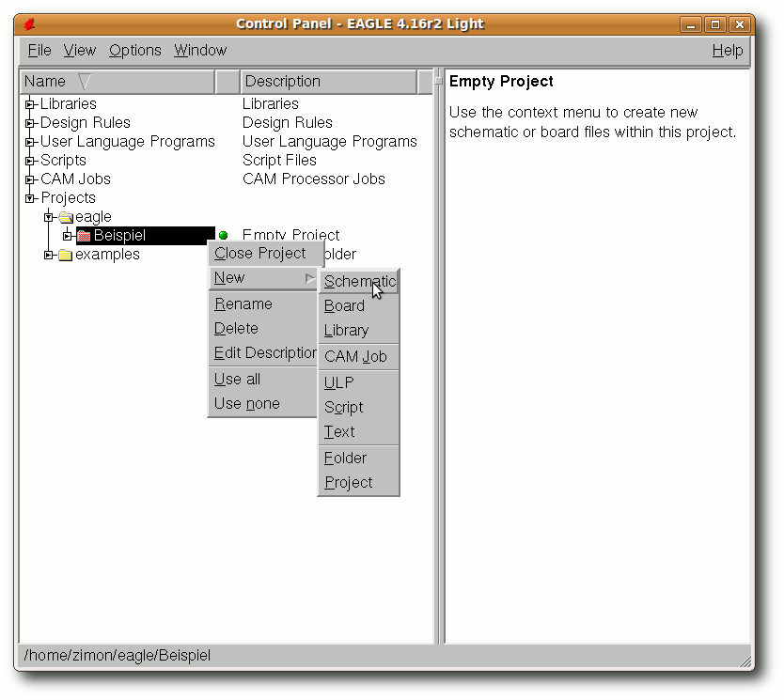Choose Use all from context menu
Screen dimensions: 784x700
pyautogui.click(x=263, y=380)
